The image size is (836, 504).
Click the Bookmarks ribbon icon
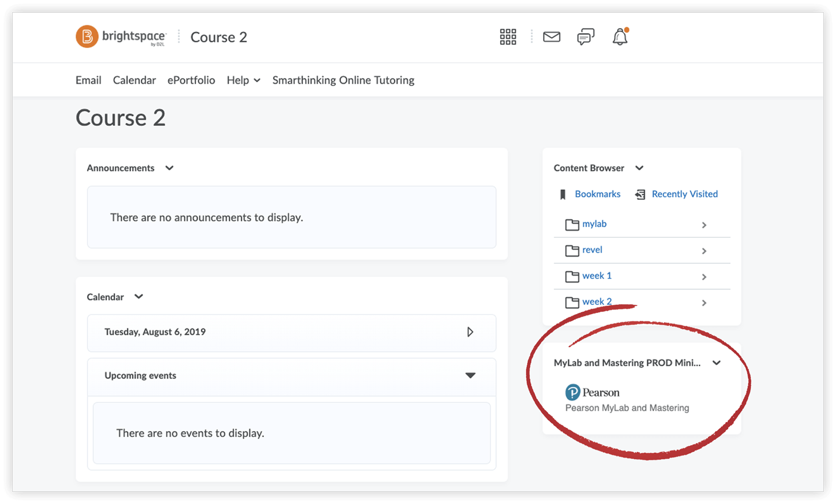point(563,194)
